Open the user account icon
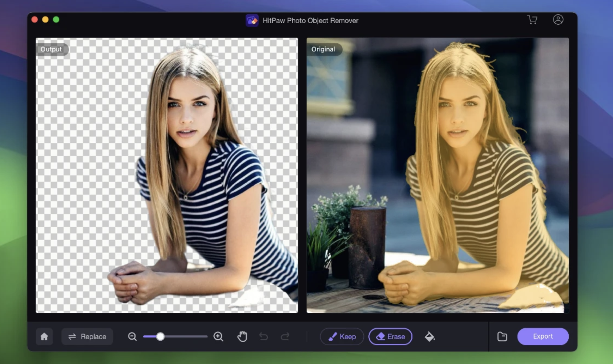 [x=558, y=20]
